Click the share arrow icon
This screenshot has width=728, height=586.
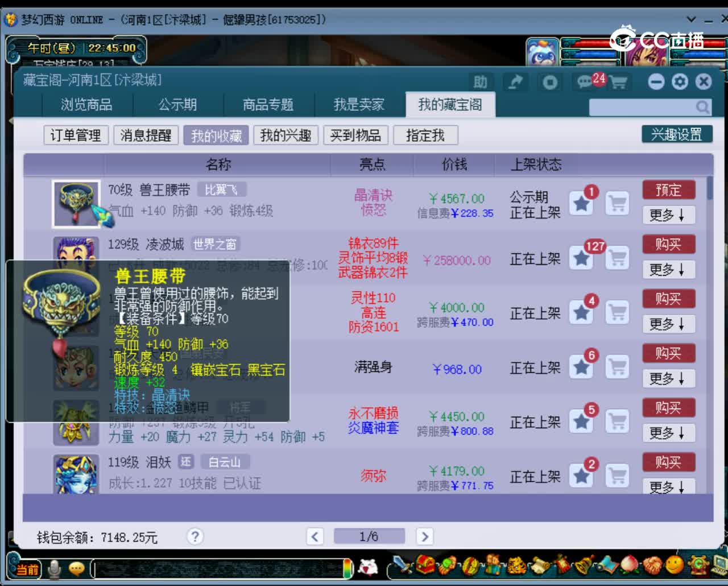pos(515,82)
